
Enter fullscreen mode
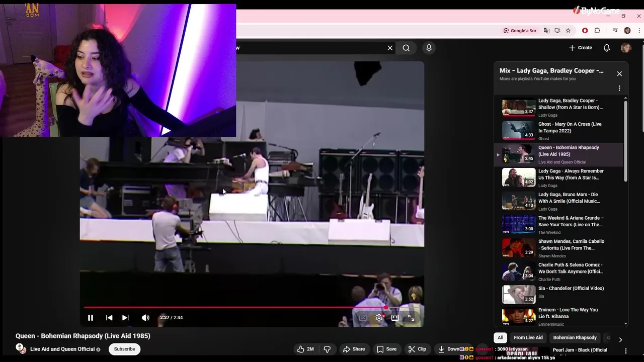[x=411, y=318]
